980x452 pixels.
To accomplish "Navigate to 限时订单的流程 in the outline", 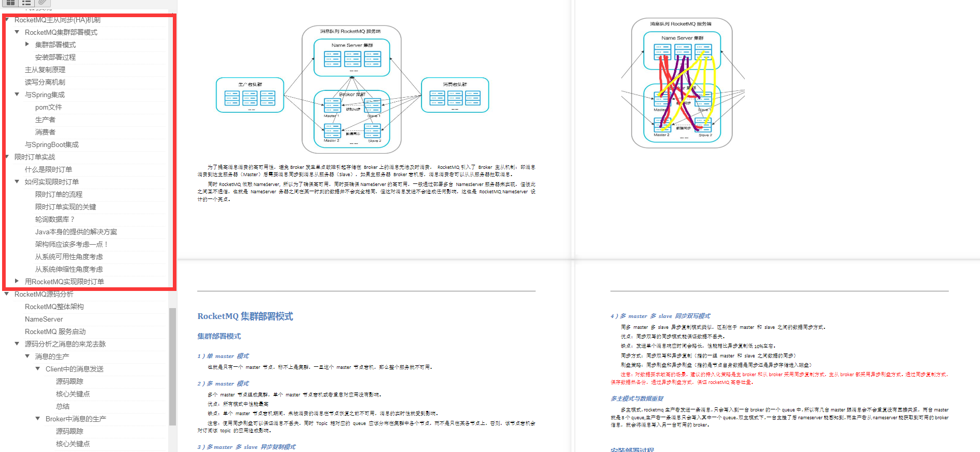I will 59,194.
